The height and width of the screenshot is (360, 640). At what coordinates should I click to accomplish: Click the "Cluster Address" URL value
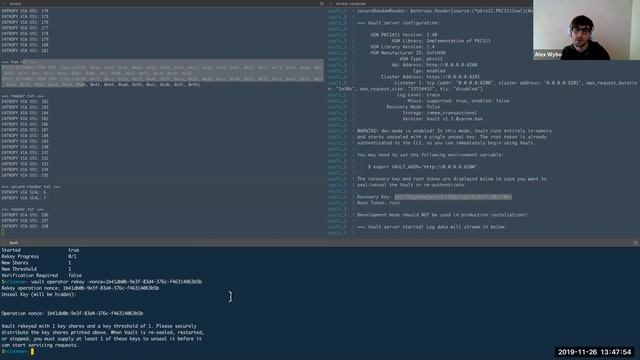453,77
